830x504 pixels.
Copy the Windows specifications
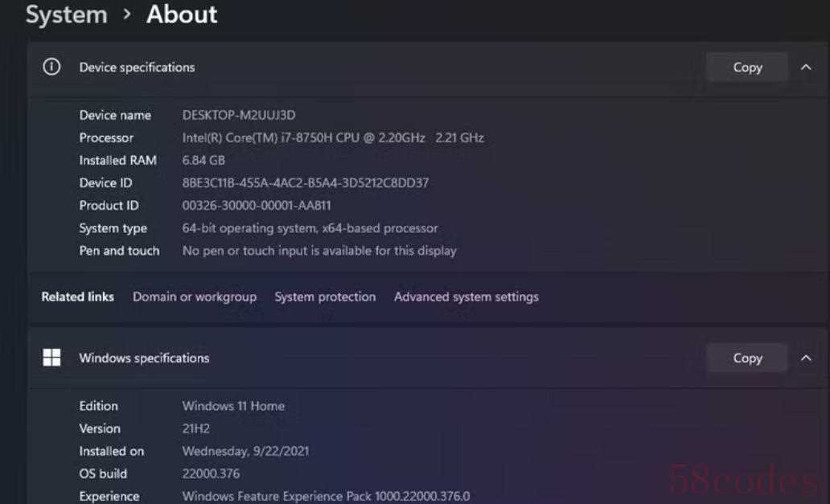click(747, 358)
